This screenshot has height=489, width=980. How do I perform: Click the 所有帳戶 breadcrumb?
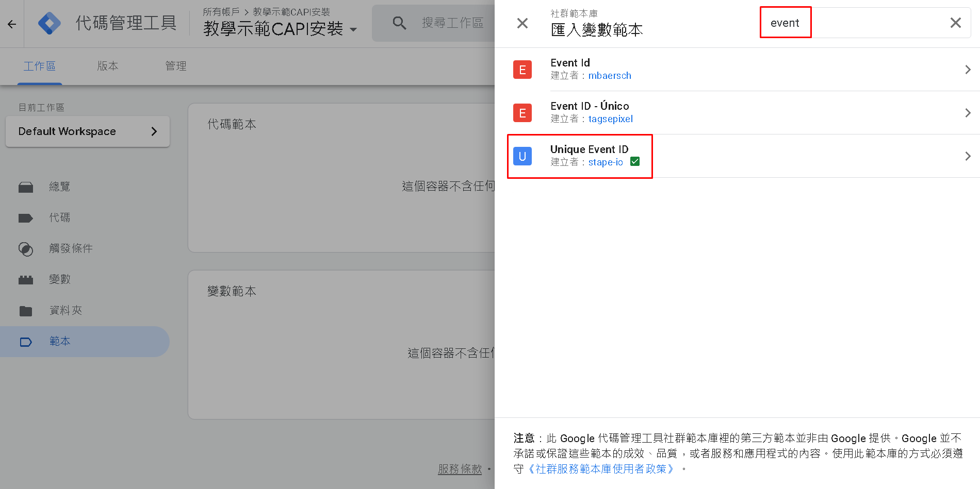pyautogui.click(x=221, y=12)
